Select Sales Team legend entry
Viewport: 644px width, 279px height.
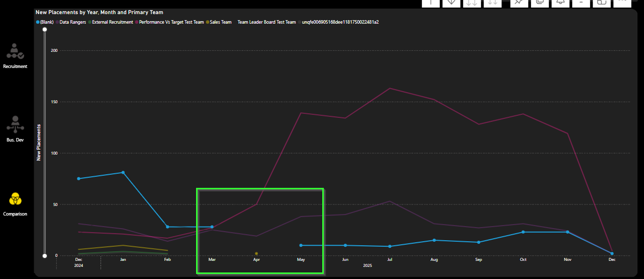[219, 22]
